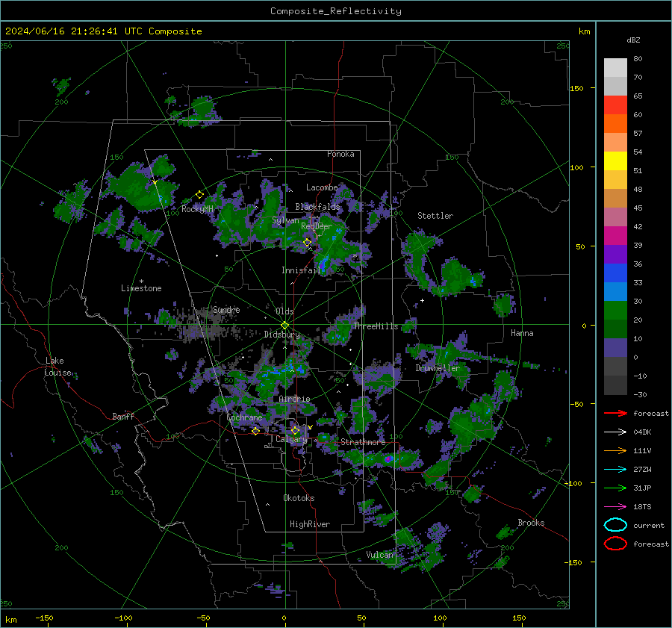Click the white 04DK arrow in the legend
The width and height of the screenshot is (672, 628).
615,432
